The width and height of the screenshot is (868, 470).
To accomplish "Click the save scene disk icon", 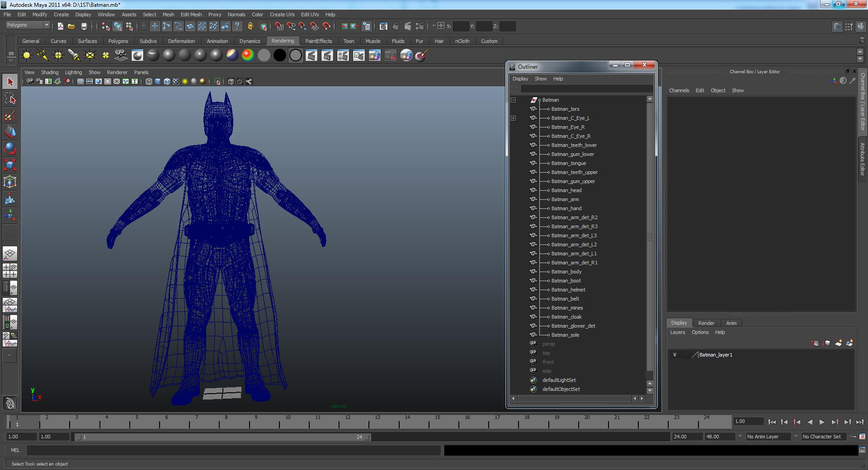I will click(84, 26).
